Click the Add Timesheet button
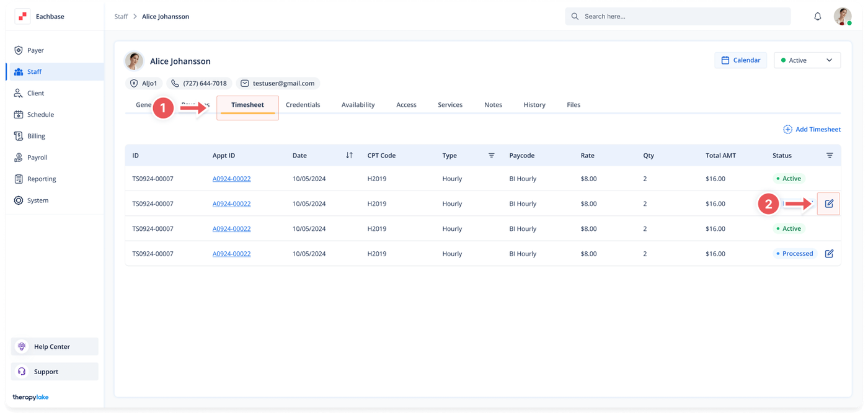 [x=812, y=130]
